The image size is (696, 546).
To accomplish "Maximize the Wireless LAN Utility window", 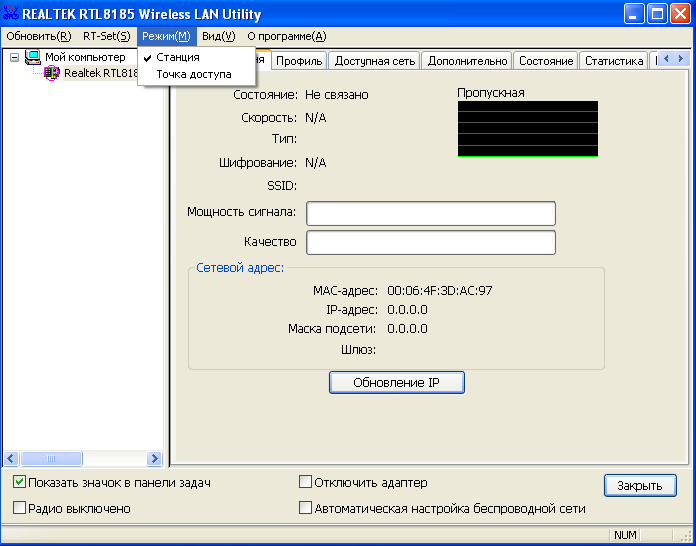I will (x=657, y=13).
